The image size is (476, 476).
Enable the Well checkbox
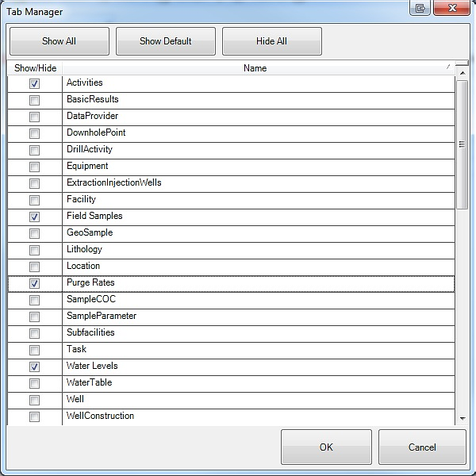coord(34,400)
